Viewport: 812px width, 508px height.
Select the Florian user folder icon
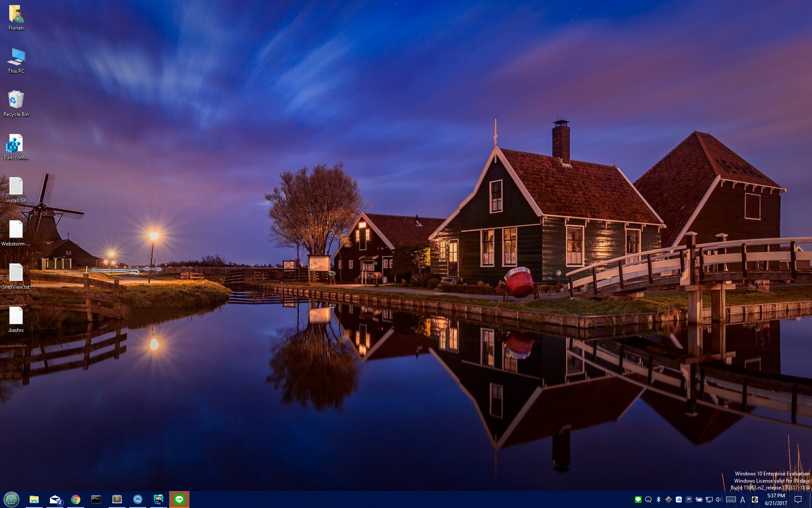click(16, 17)
